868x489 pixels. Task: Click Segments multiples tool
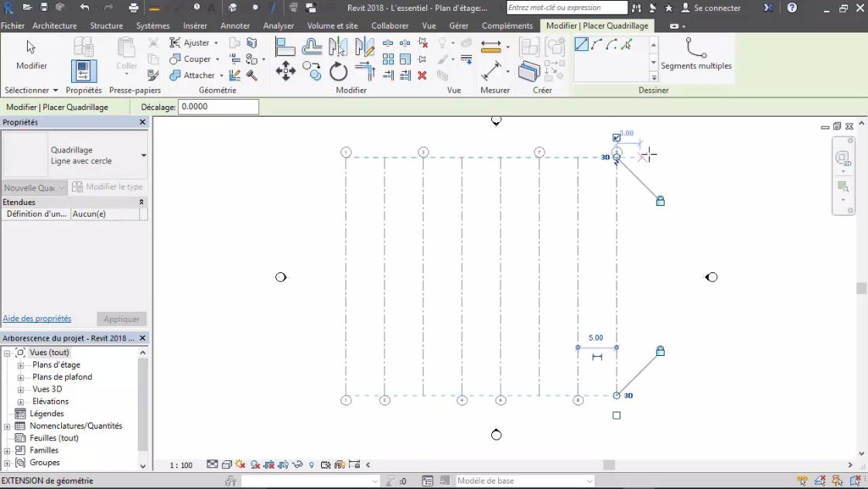point(695,54)
